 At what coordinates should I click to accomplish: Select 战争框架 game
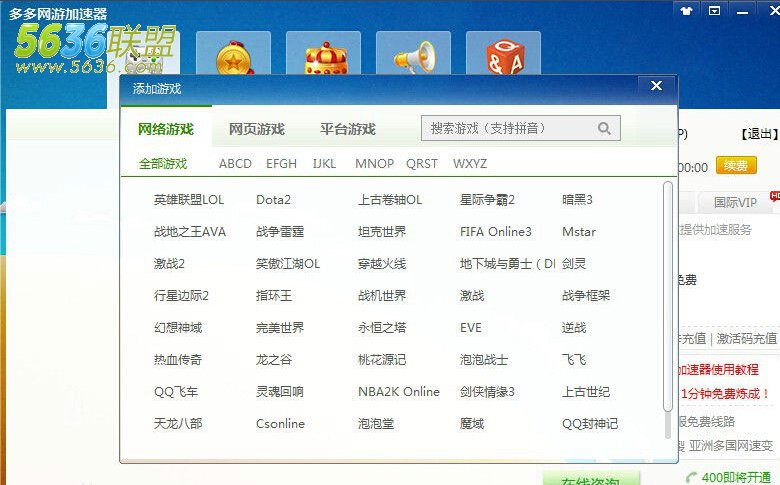[x=585, y=296]
